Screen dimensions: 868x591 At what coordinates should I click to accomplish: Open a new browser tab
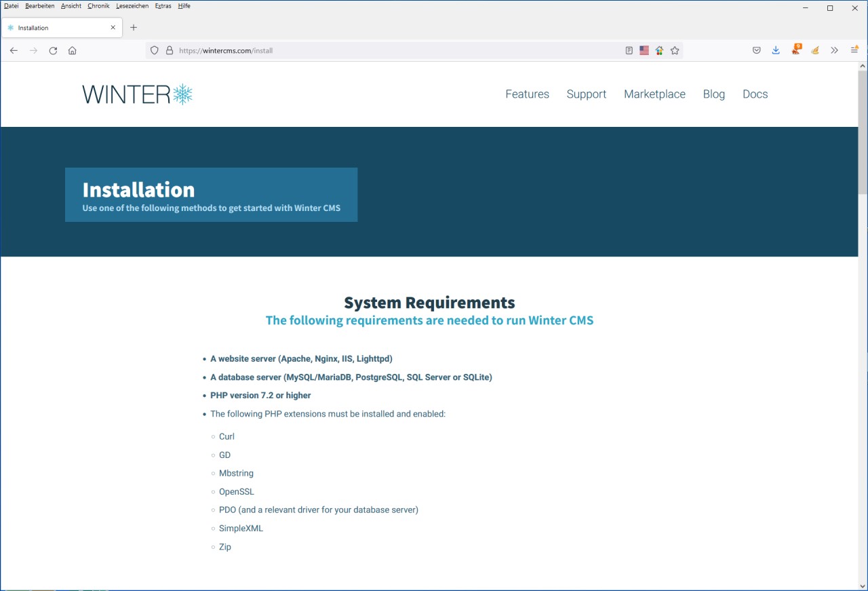[134, 28]
